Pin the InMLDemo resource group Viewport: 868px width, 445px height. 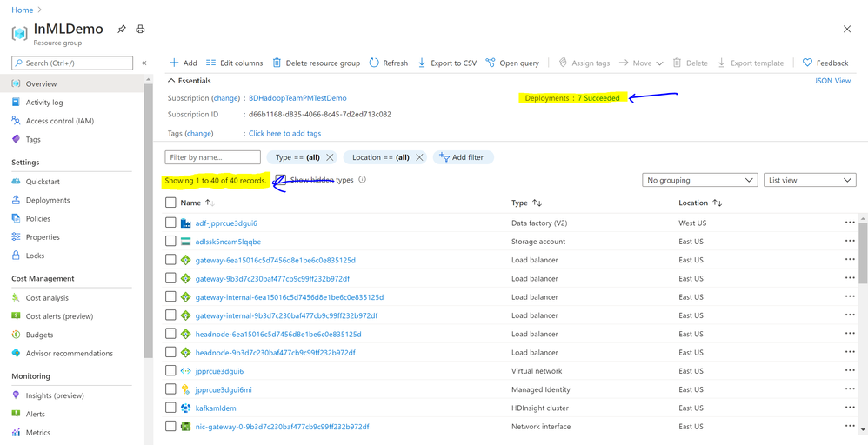(122, 30)
